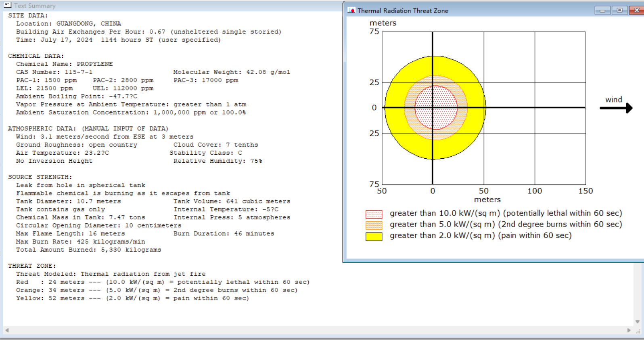Viewport: 644px width, 340px height.
Task: Click 'Tank Diameter: 10.7 meters' text
Action: click(69, 201)
